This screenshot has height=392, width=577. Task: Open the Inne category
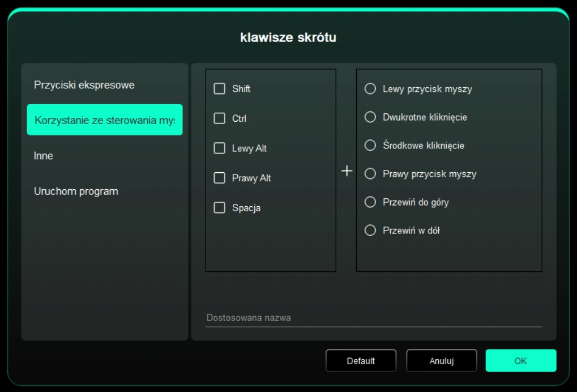[x=44, y=156]
